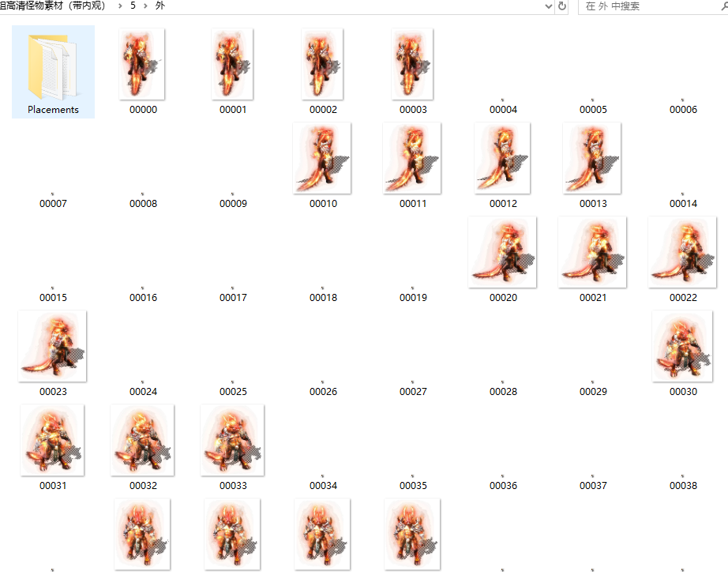Viewport: 728px width, 572px height.
Task: Select the 00023 image thumbnail
Action: [x=52, y=346]
